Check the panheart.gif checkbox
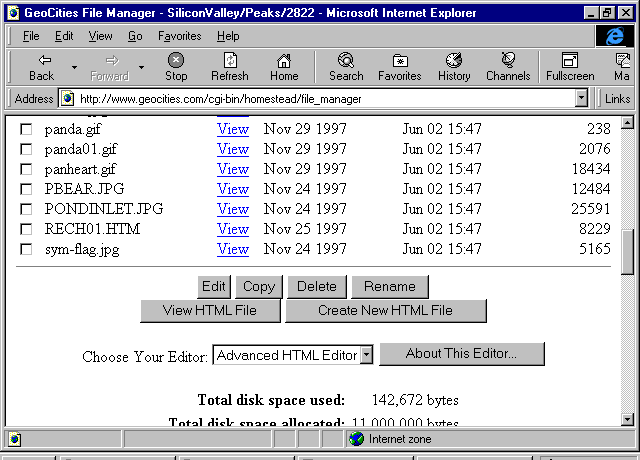This screenshot has height=460, width=640. pyautogui.click(x=26, y=169)
